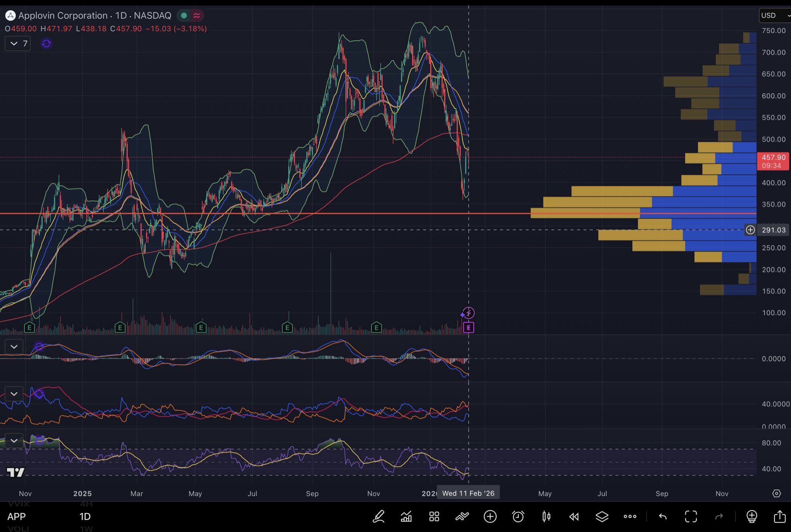This screenshot has width=791, height=532.
Task: Toggle the green market status dot
Action: tap(184, 15)
